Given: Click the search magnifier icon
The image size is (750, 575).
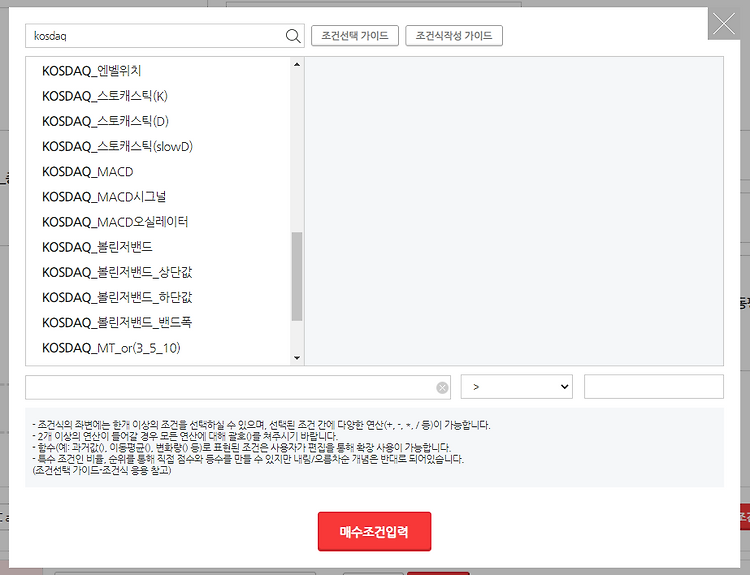Looking at the screenshot, I should [x=293, y=36].
